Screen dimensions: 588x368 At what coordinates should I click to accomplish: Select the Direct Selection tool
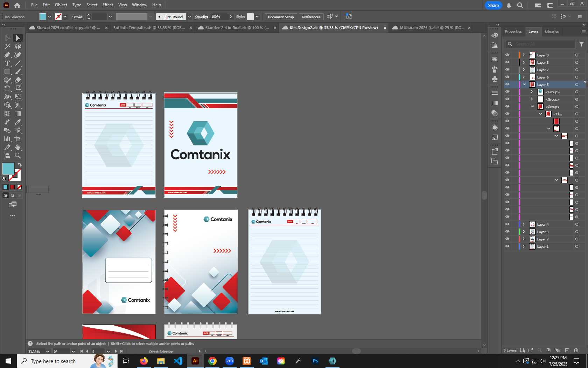(x=18, y=38)
